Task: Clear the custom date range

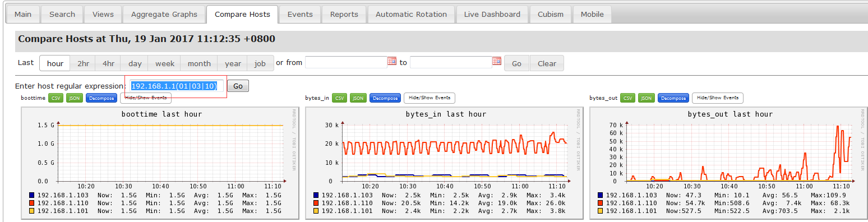Action: point(547,63)
